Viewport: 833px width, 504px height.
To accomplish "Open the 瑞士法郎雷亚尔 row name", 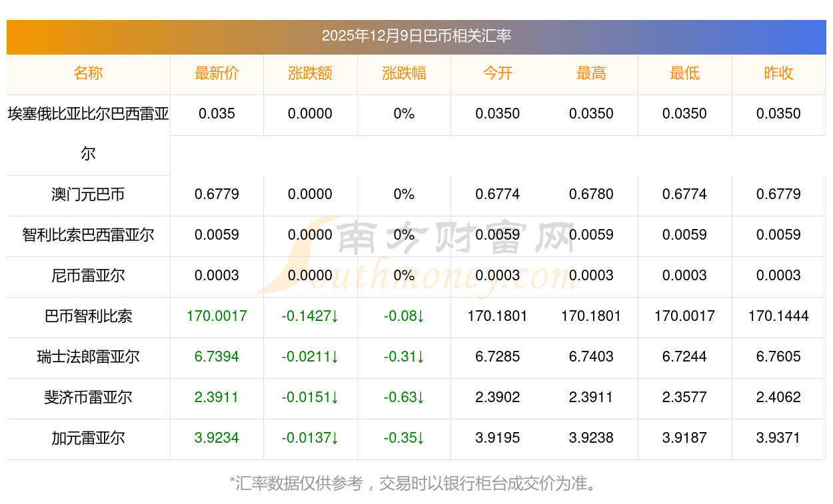I will [88, 357].
